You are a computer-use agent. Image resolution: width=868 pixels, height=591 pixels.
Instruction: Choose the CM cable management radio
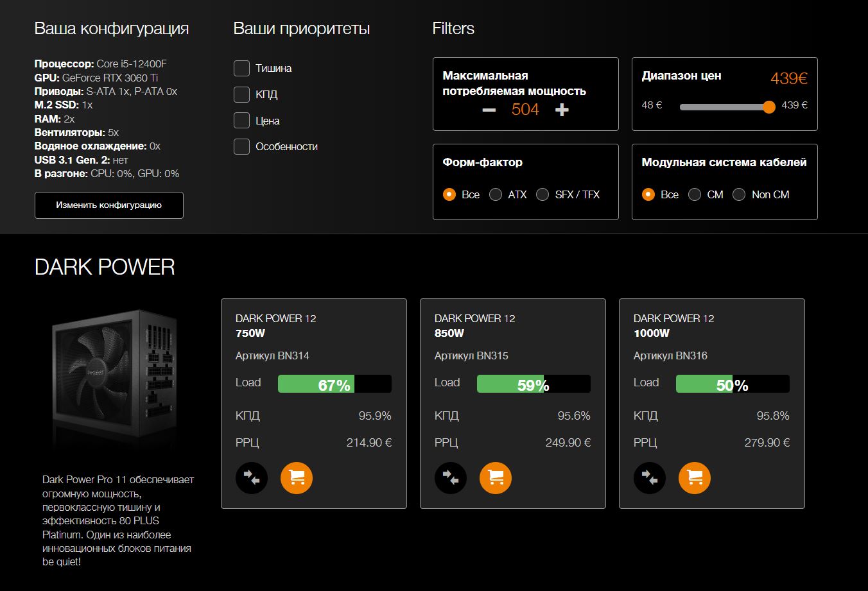pos(695,194)
